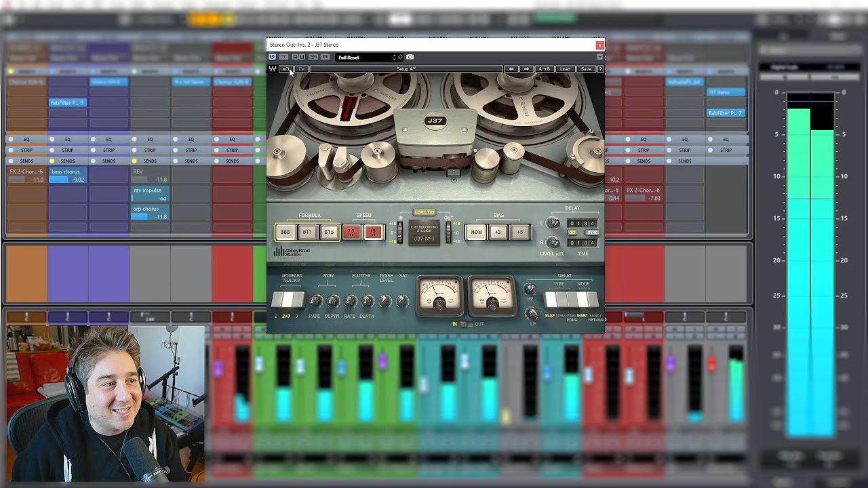
Task: Click the delay L level knob
Action: 553,223
